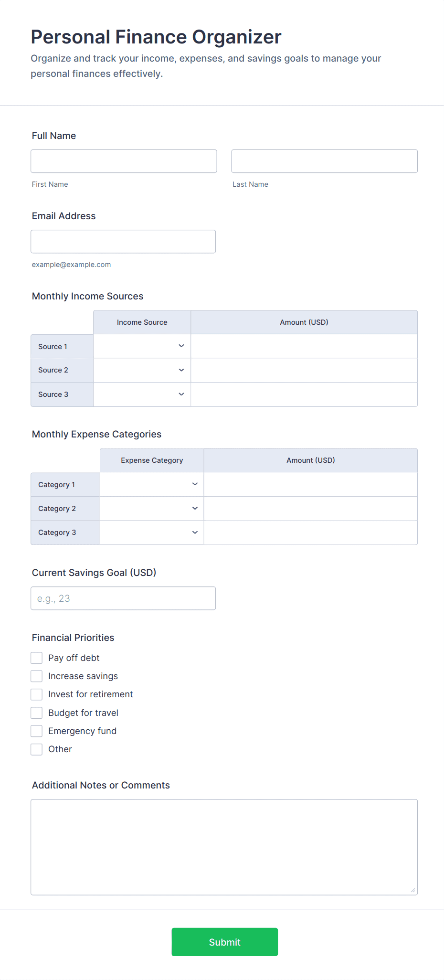Click the Current Savings Goal field
The height and width of the screenshot is (980, 444).
(x=123, y=598)
